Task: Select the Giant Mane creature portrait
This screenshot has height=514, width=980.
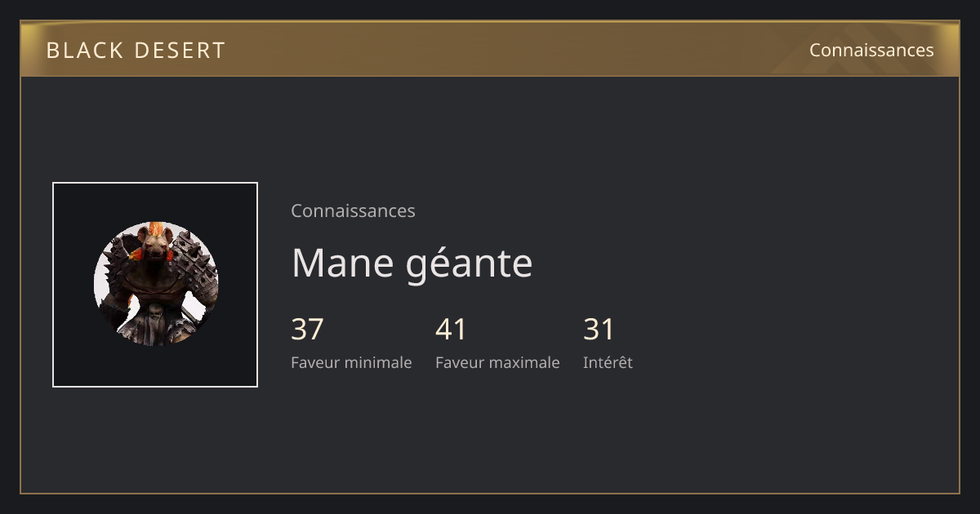Action: [x=156, y=284]
